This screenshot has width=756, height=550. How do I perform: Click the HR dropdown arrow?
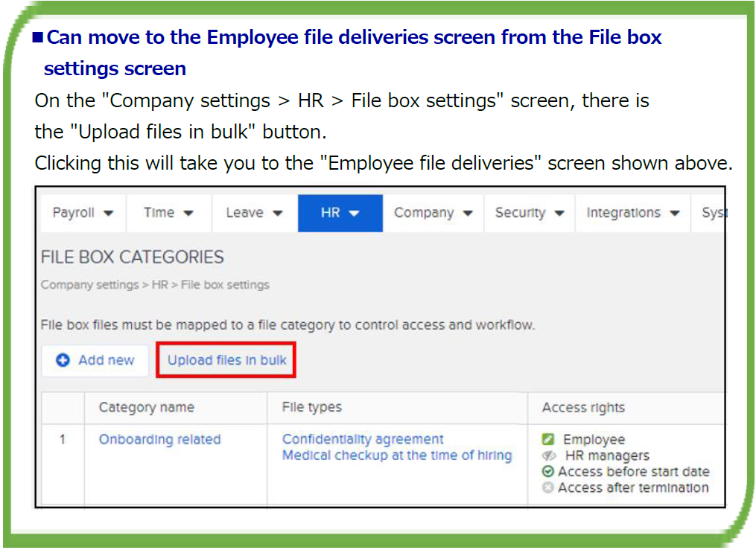[355, 214]
